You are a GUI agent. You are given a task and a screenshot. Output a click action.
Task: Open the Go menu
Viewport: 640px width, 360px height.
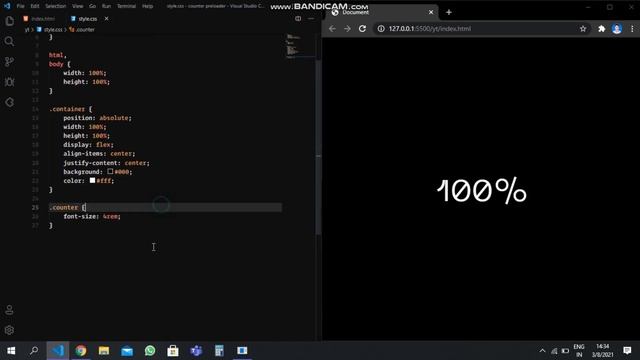click(x=93, y=6)
